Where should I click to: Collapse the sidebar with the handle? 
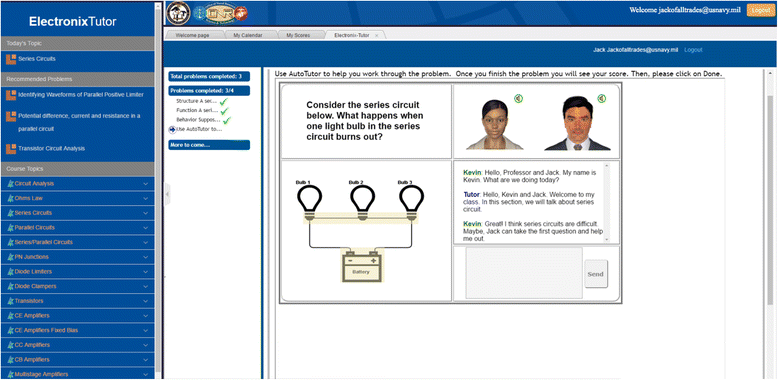[x=167, y=193]
